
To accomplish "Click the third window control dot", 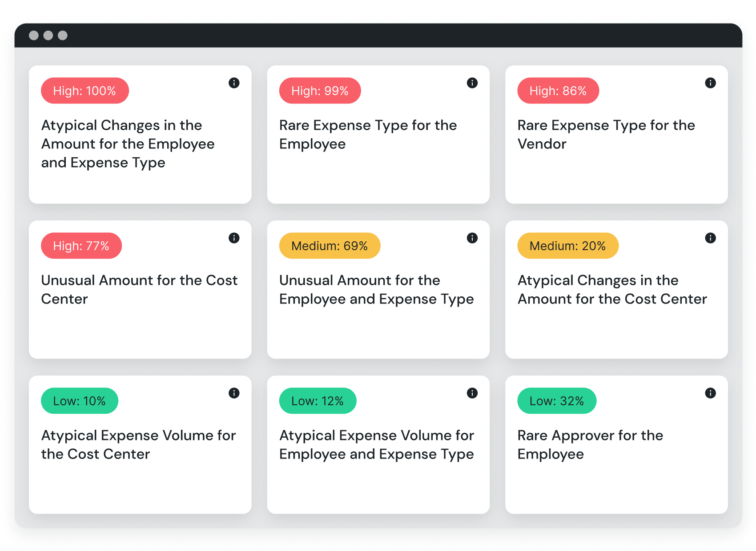I will click(63, 35).
